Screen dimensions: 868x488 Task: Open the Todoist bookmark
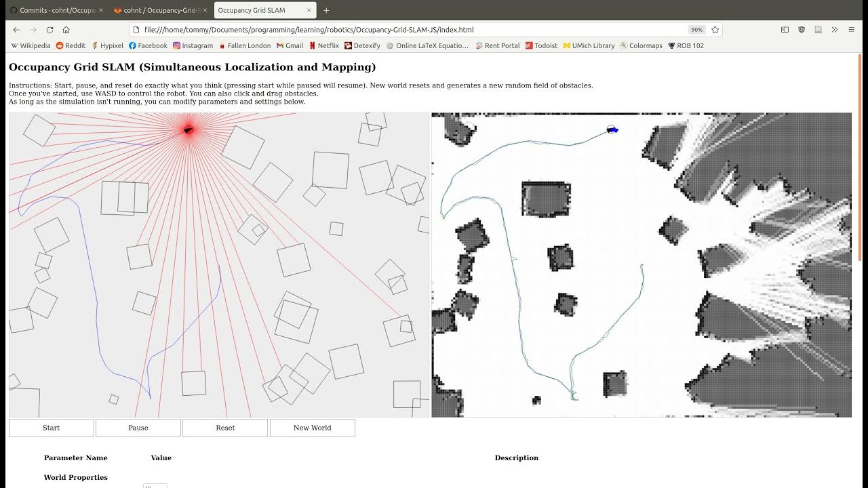tap(541, 45)
